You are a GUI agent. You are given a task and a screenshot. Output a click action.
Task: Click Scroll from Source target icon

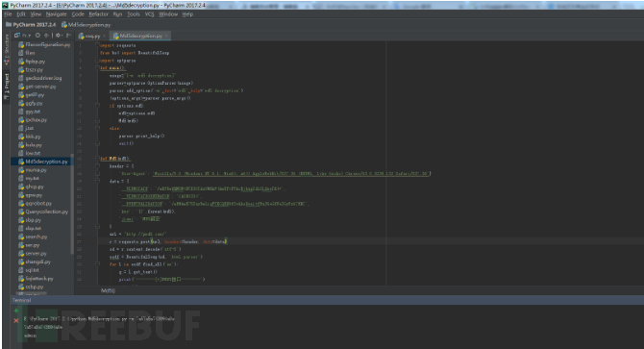pyautogui.click(x=37, y=36)
